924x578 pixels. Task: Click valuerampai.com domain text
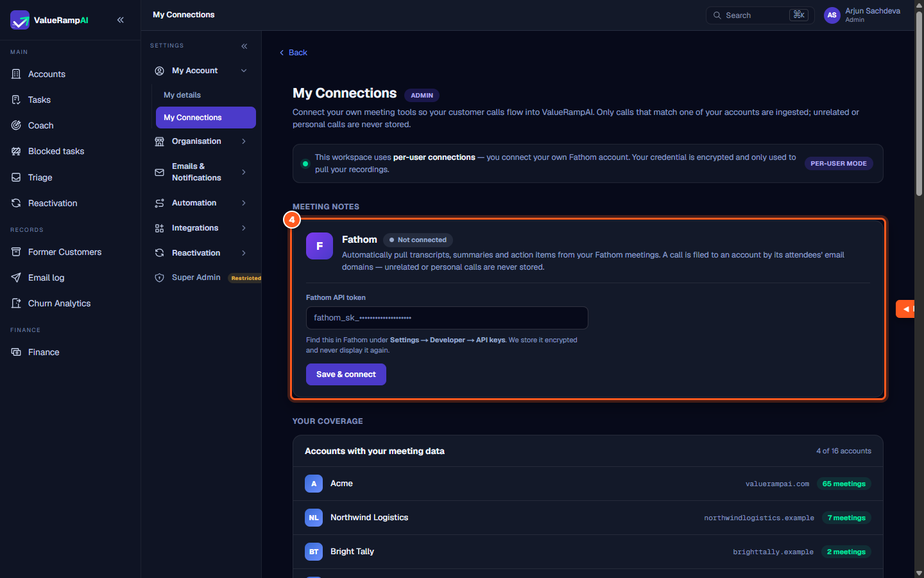click(777, 484)
